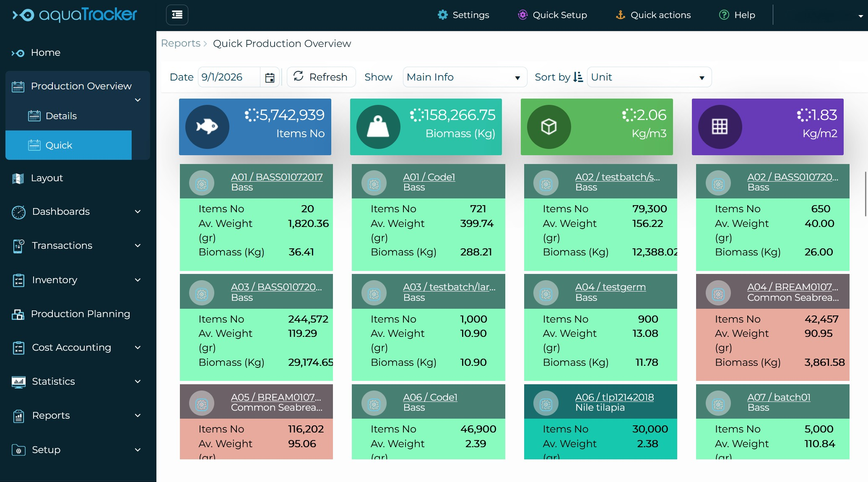Click the A06 tlp12142018 cage icon
The width and height of the screenshot is (868, 482).
(546, 404)
